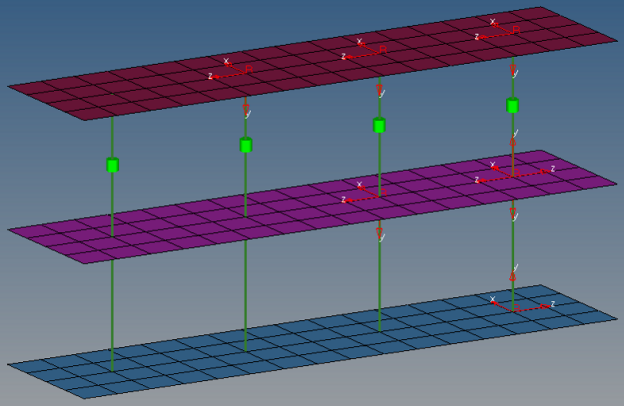Click the leftmost green connector square
The width and height of the screenshot is (624, 406).
pyautogui.click(x=113, y=164)
